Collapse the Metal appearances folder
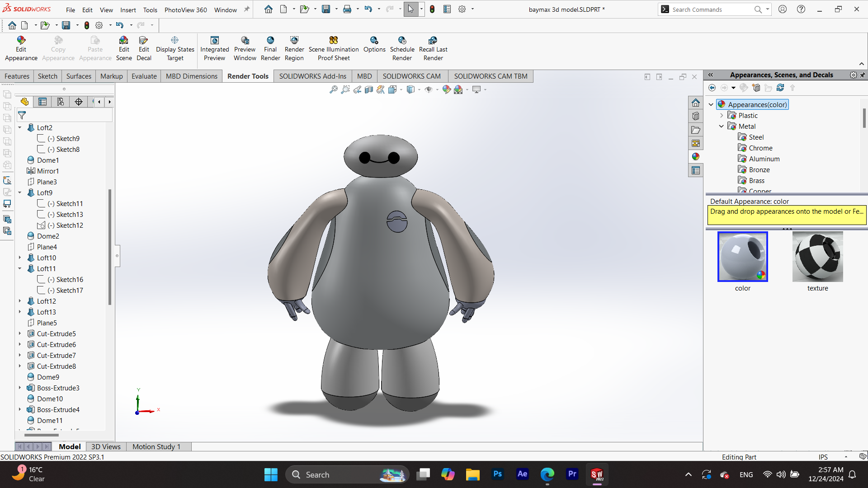The image size is (868, 488). pyautogui.click(x=722, y=126)
